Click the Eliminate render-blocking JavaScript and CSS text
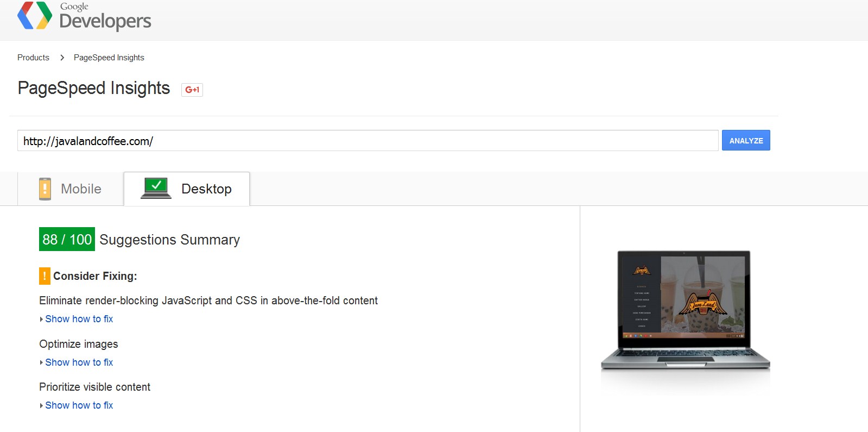 [x=208, y=300]
